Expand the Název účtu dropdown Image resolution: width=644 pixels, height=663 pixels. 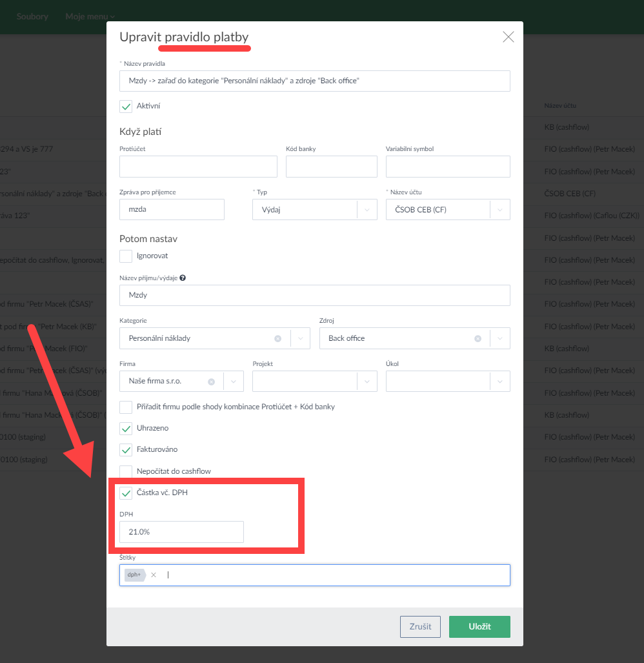click(500, 210)
